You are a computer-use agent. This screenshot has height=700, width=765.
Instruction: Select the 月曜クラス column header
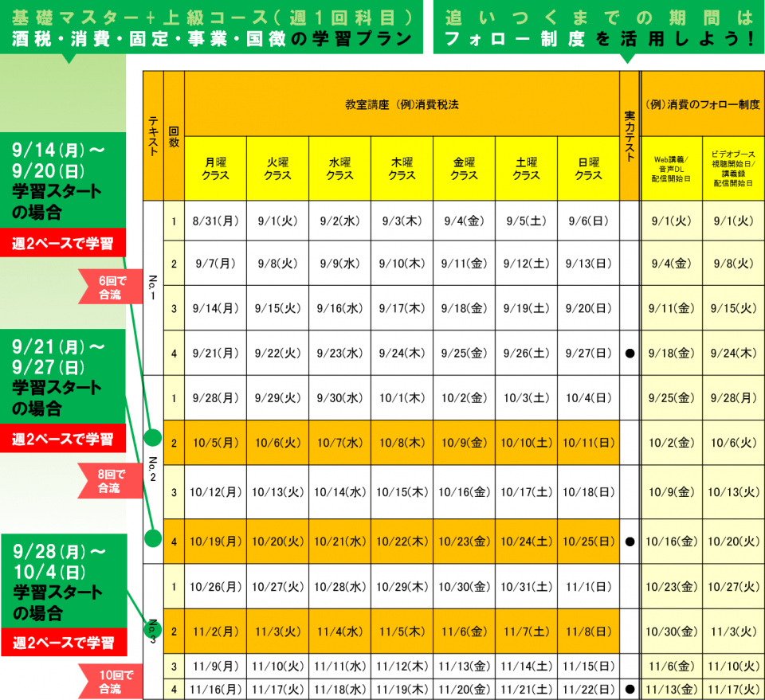[215, 169]
